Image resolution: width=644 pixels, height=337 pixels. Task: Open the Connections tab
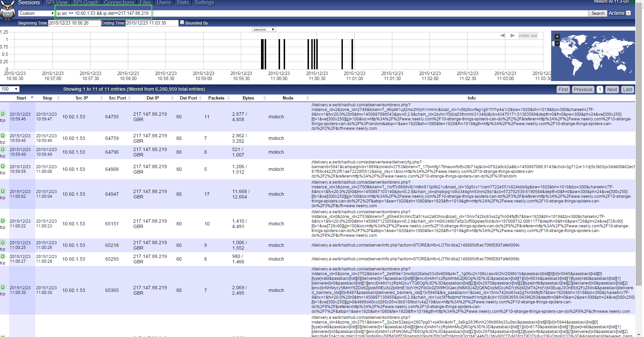[x=119, y=3]
